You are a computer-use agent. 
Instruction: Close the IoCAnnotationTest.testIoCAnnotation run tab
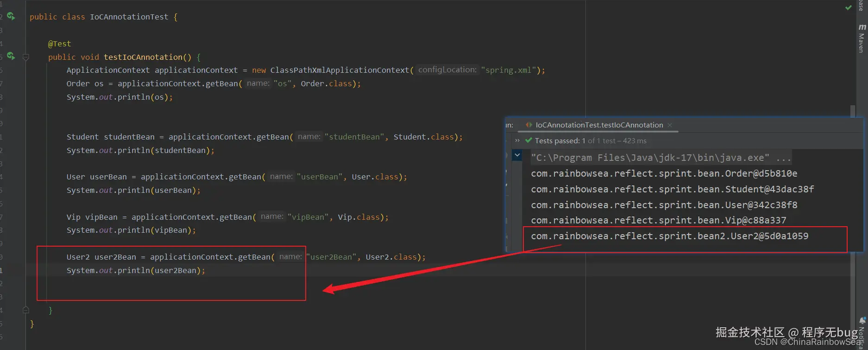(670, 125)
